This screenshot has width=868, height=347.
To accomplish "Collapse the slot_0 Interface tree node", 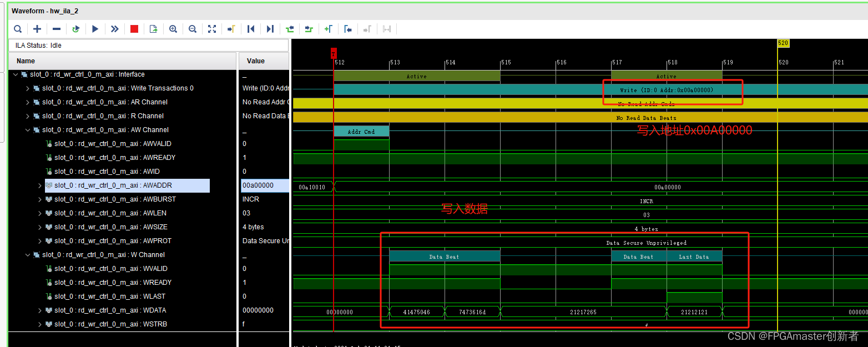I will [15, 74].
